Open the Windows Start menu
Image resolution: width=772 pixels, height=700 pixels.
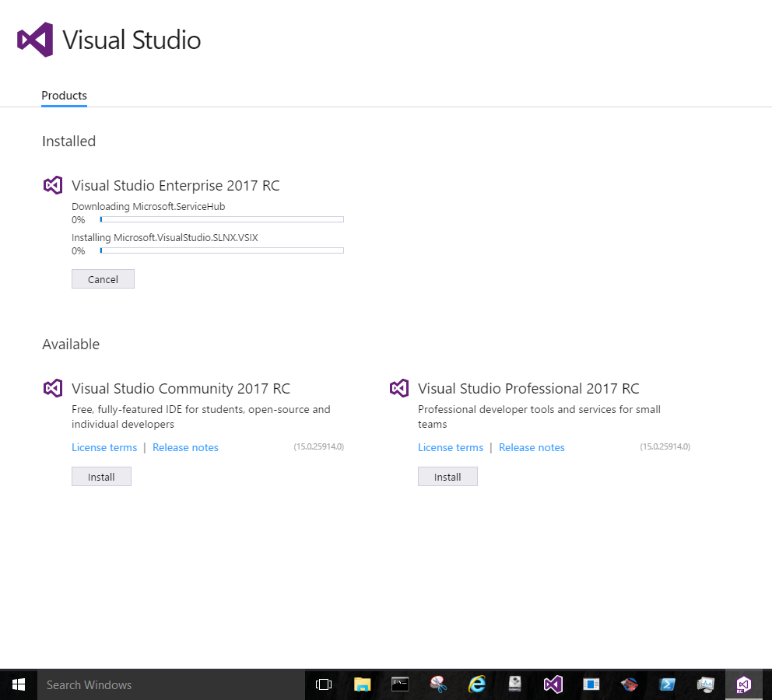click(19, 684)
